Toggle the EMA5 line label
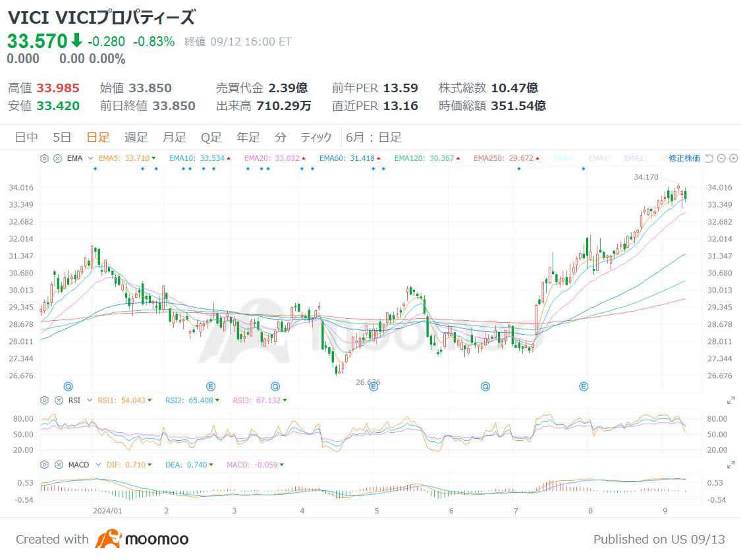741x560 pixels. pos(126,158)
